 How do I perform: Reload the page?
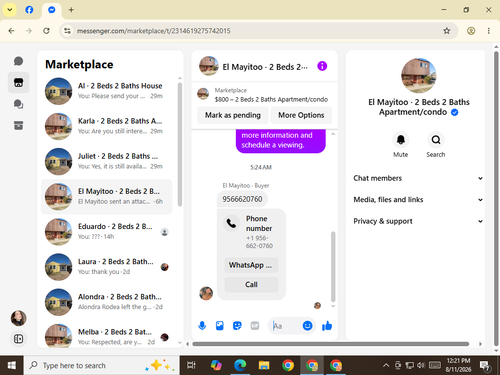(x=46, y=31)
